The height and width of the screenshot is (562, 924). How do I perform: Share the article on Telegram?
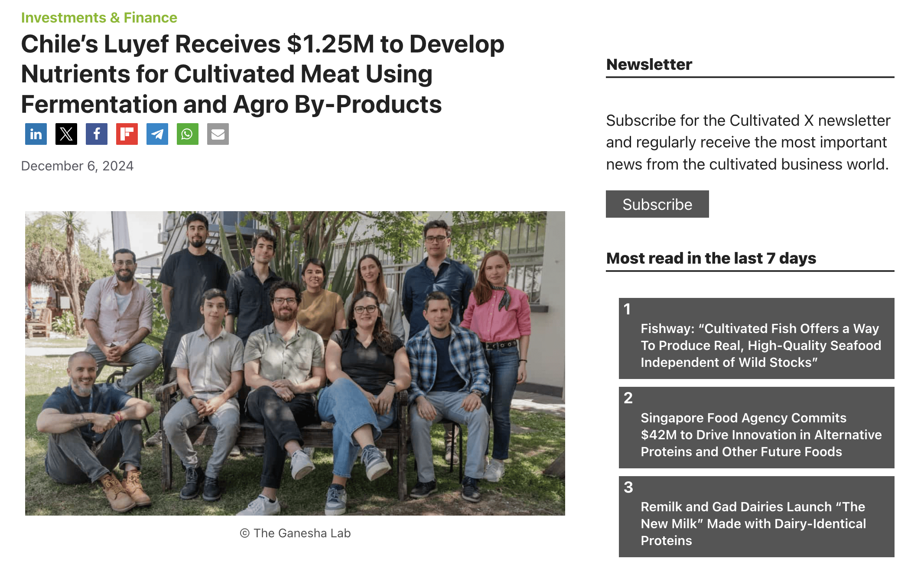(x=158, y=134)
